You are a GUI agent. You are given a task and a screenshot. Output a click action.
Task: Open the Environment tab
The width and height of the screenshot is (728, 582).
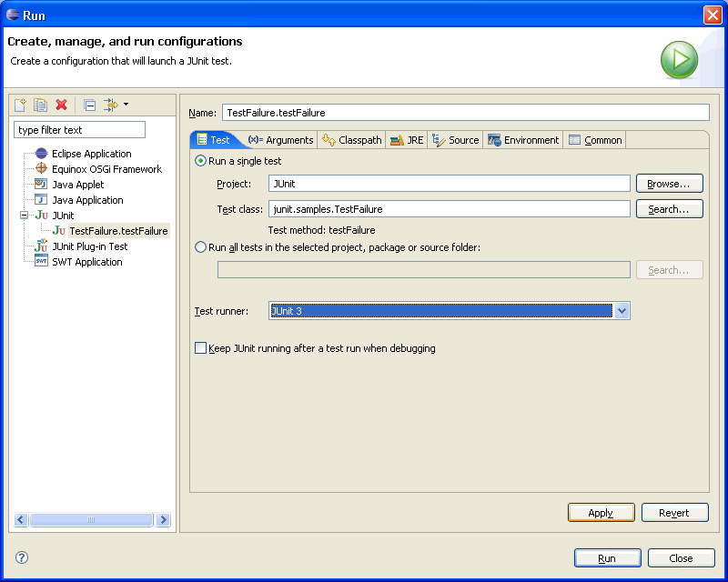523,140
